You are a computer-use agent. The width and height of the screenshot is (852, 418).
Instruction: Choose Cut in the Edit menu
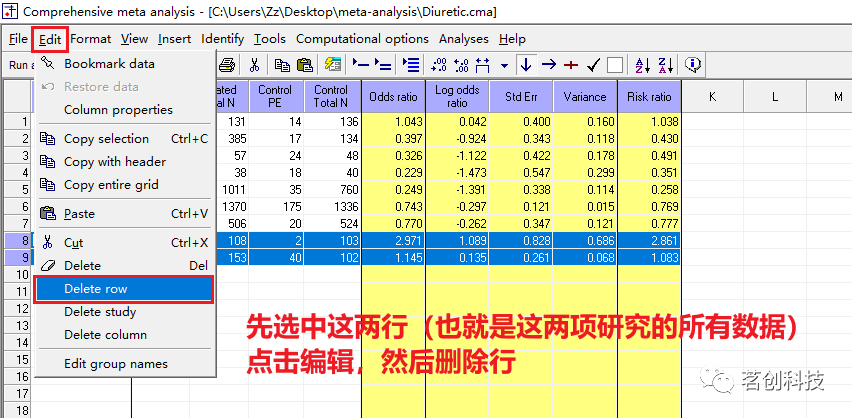pos(125,243)
